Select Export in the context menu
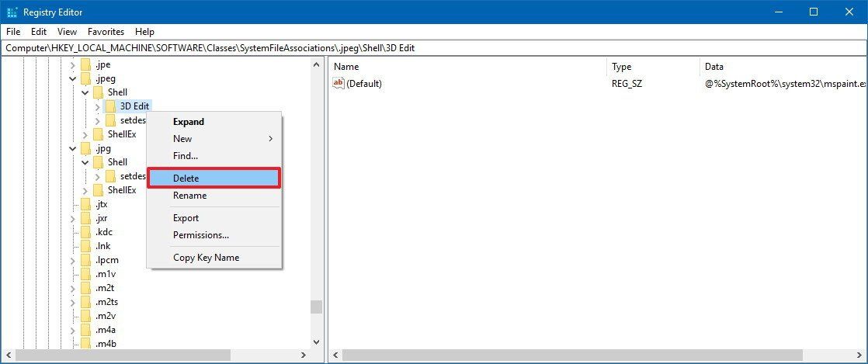The width and height of the screenshot is (868, 364). [x=214, y=218]
